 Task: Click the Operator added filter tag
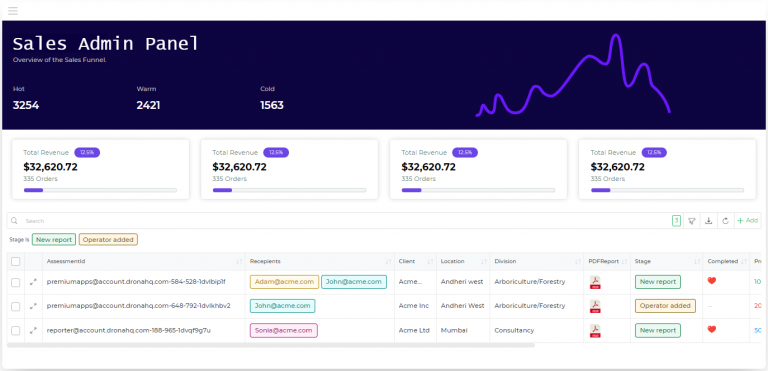click(x=108, y=240)
